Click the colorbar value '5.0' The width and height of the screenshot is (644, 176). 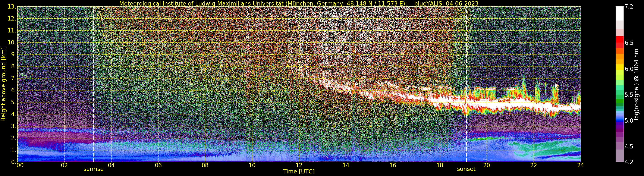[x=629, y=121]
